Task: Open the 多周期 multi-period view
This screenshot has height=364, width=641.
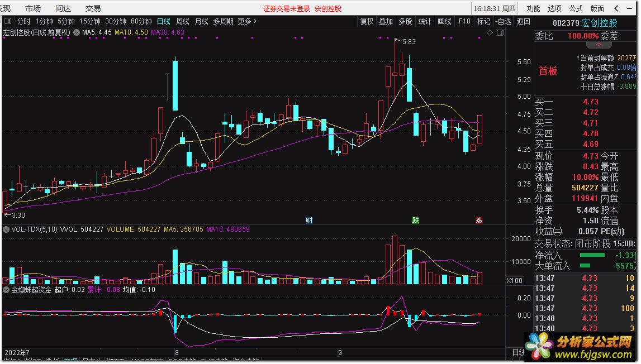Action: [223, 21]
